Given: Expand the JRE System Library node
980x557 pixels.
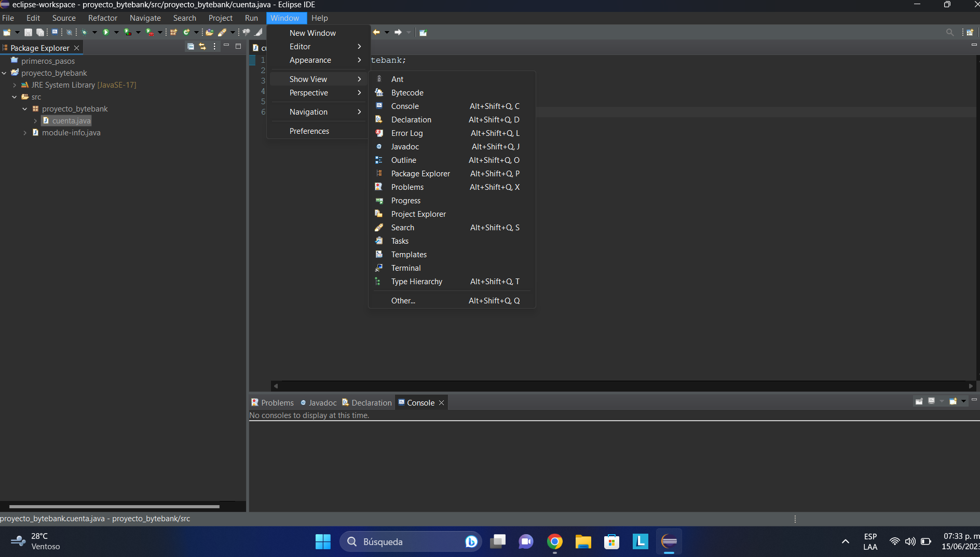Looking at the screenshot, I should [x=15, y=85].
